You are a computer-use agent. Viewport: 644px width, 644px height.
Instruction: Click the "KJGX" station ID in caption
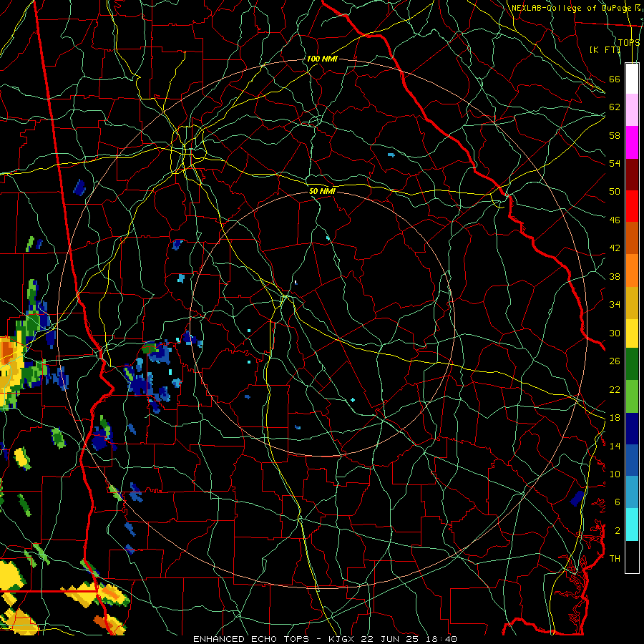341,639
